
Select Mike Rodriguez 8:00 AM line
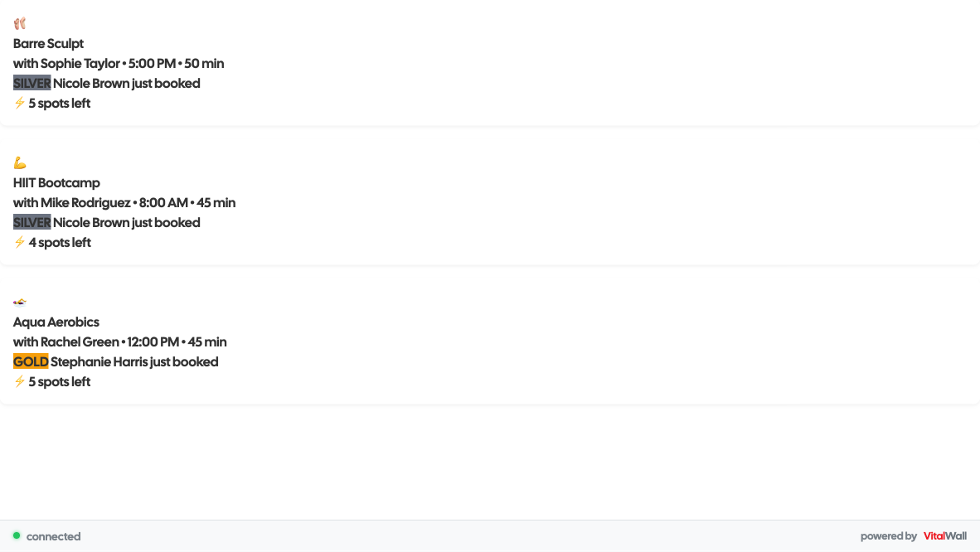pos(124,202)
